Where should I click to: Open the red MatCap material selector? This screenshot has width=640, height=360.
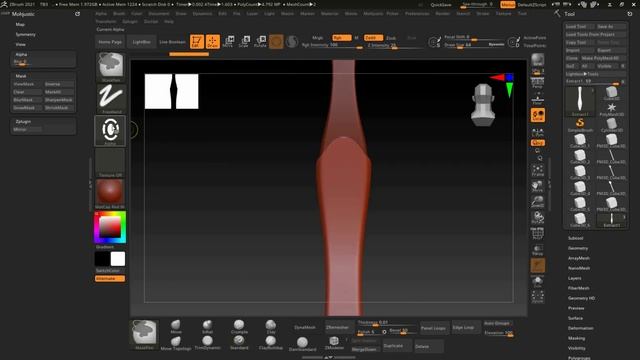[x=110, y=193]
